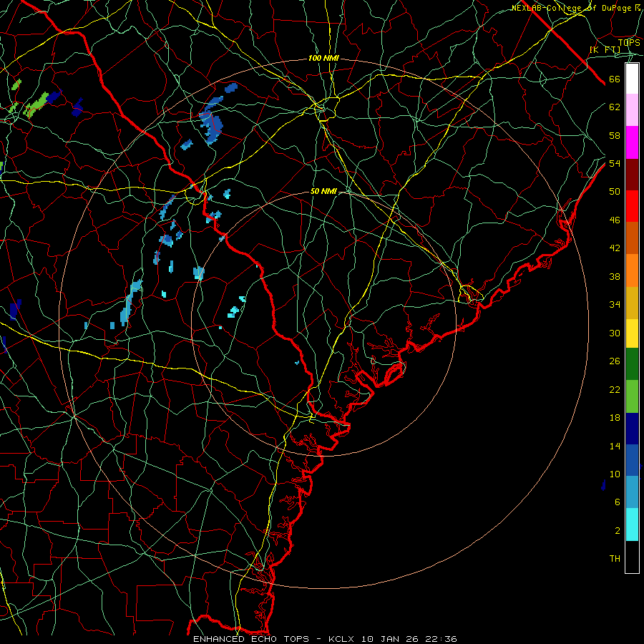Click the "KCLX" radar site identifier
The image size is (644, 644).
tap(343, 639)
